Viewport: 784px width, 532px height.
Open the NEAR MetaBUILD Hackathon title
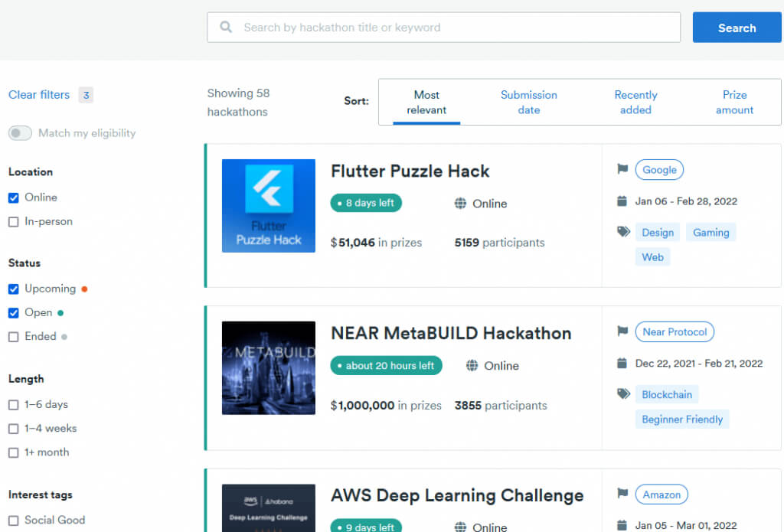(x=451, y=333)
